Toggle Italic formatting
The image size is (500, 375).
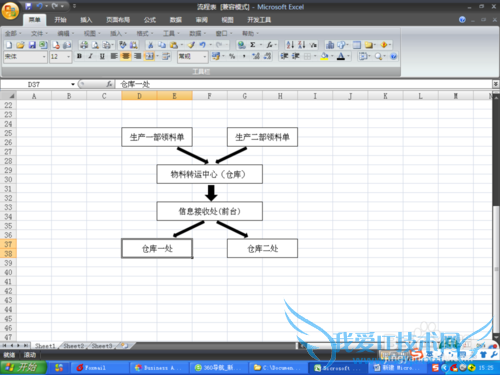pyautogui.click(x=91, y=56)
